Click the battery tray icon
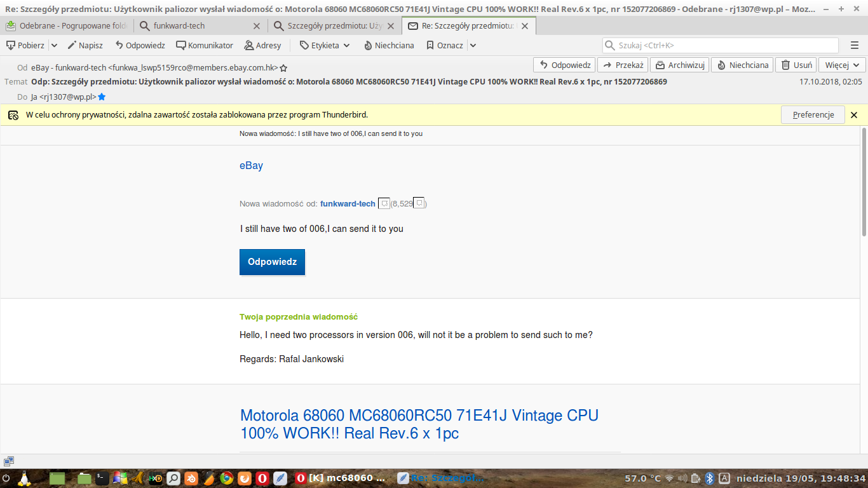Image resolution: width=868 pixels, height=488 pixels. (696, 478)
